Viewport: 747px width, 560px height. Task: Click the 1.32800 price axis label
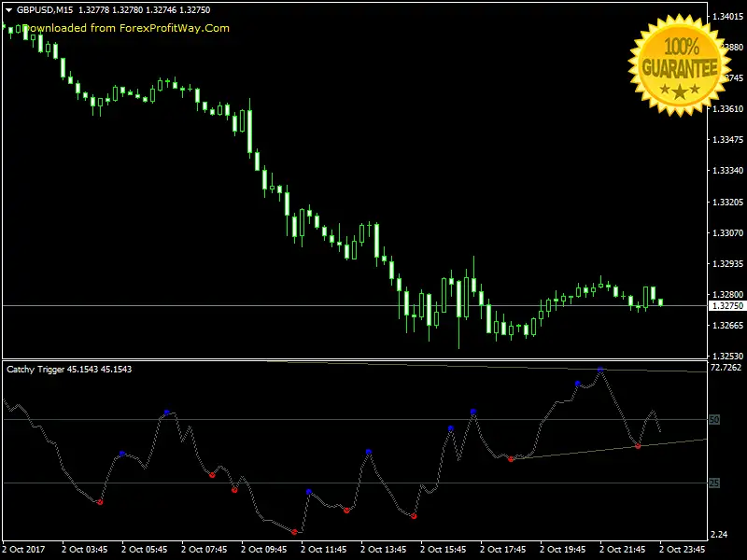pyautogui.click(x=727, y=295)
